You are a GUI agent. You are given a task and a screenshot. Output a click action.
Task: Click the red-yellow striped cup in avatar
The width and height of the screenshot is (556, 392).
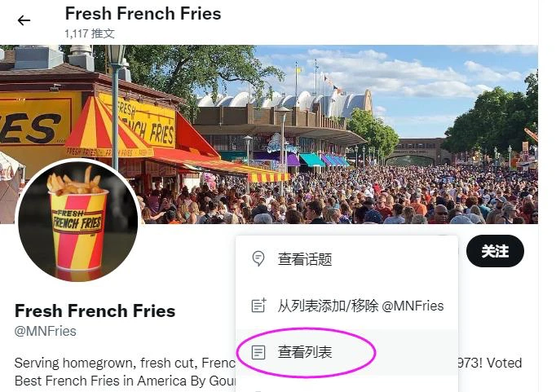(x=77, y=230)
